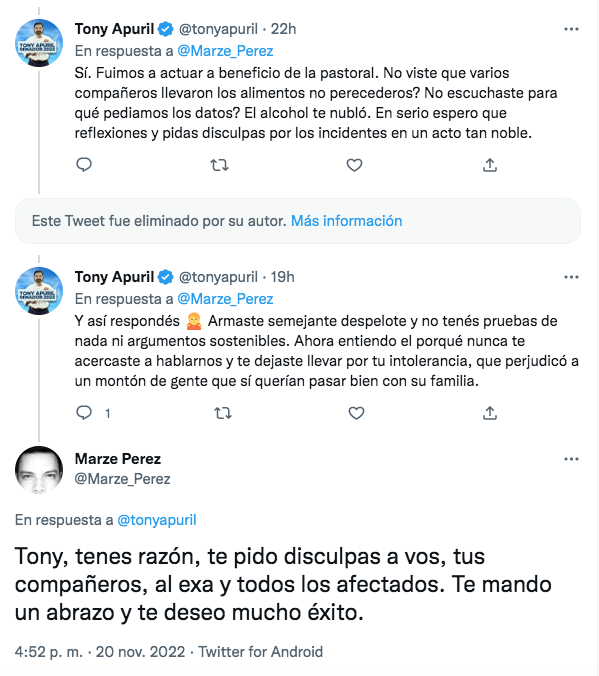Reply to Tony Apuril's 22h tweet
This screenshot has height=676, width=599.
[84, 165]
